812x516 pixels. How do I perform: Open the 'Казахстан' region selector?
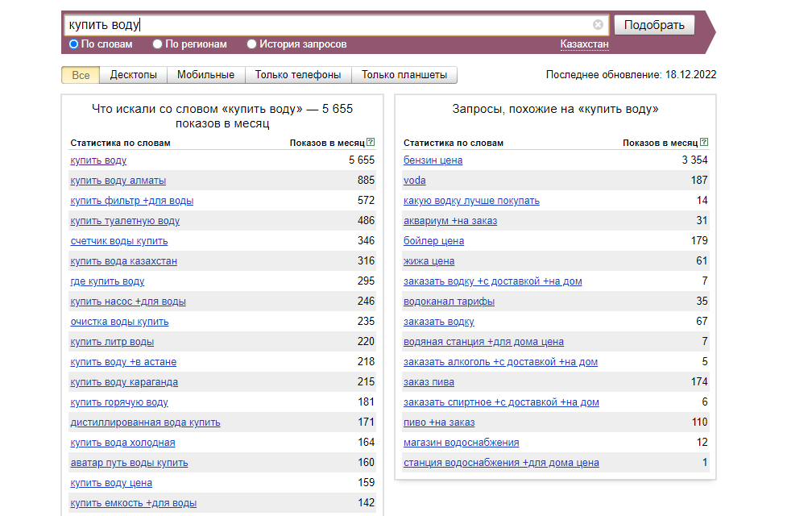point(584,44)
